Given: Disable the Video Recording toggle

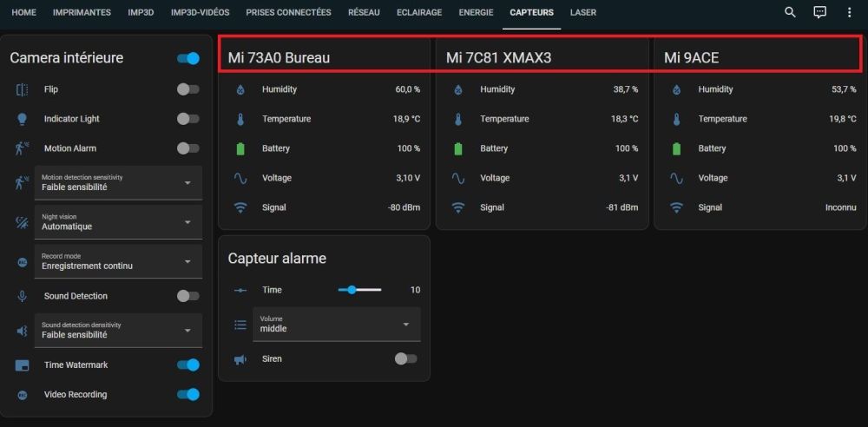Looking at the screenshot, I should coord(188,394).
